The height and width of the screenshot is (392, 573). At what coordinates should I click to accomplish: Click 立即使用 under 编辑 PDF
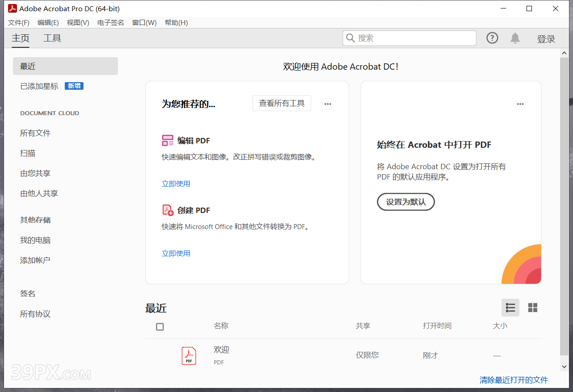(x=176, y=183)
